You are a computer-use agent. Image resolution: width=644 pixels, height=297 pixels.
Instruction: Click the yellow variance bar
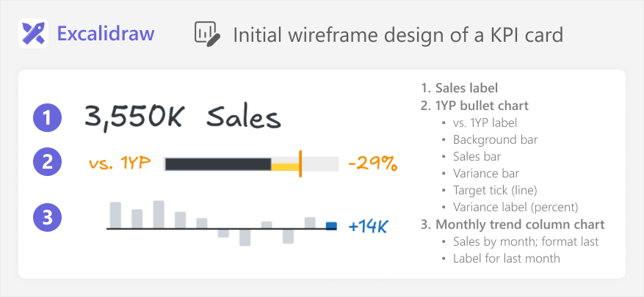pyautogui.click(x=285, y=166)
